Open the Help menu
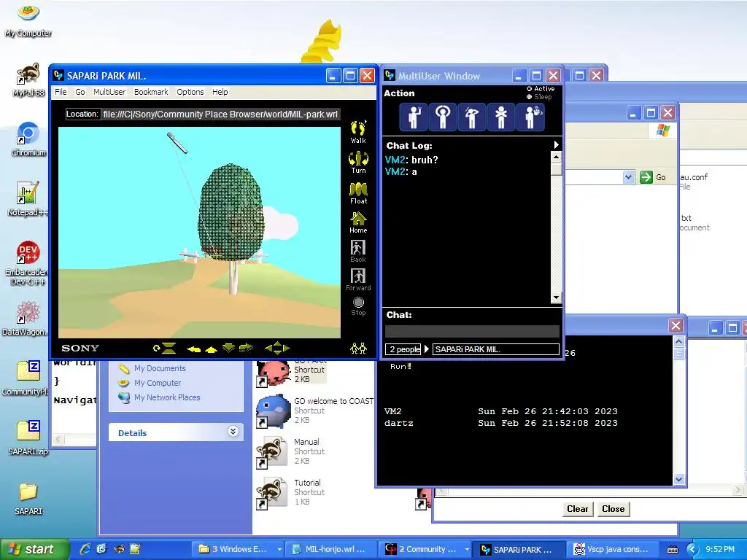The width and height of the screenshot is (747, 560). pos(220,92)
